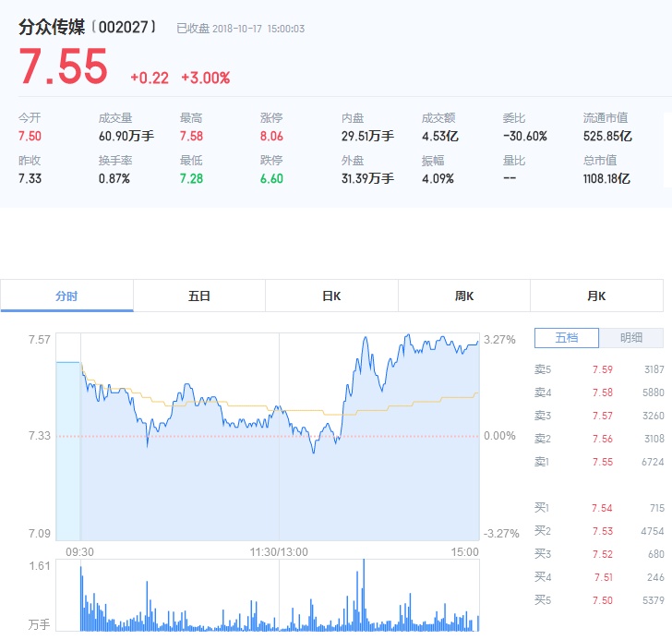
Task: Click the 跌停 value 6.60
Action: [271, 178]
